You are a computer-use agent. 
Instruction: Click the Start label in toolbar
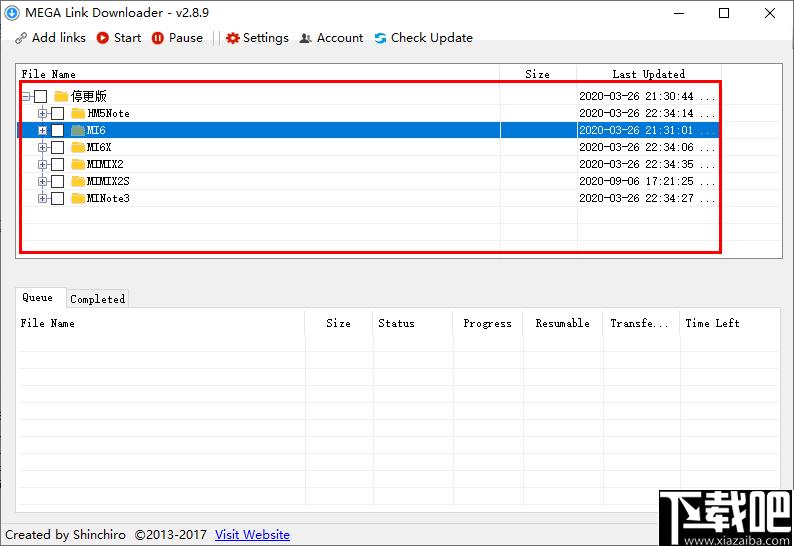[x=127, y=38]
